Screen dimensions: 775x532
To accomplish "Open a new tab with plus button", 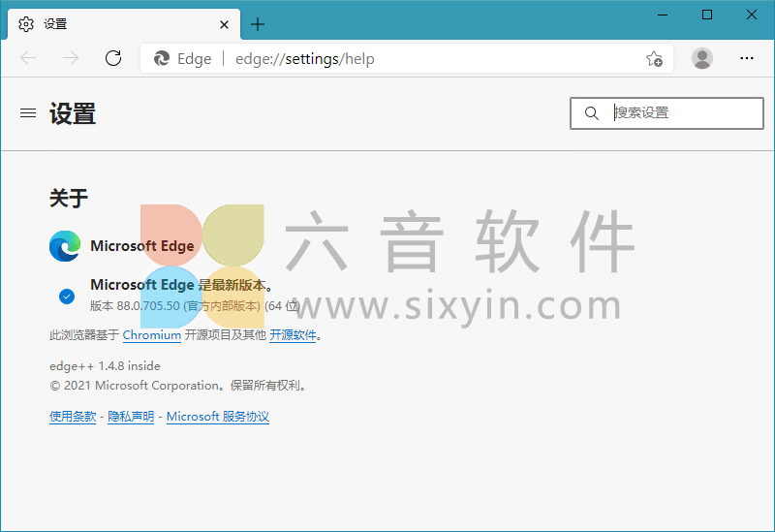I will [x=257, y=24].
